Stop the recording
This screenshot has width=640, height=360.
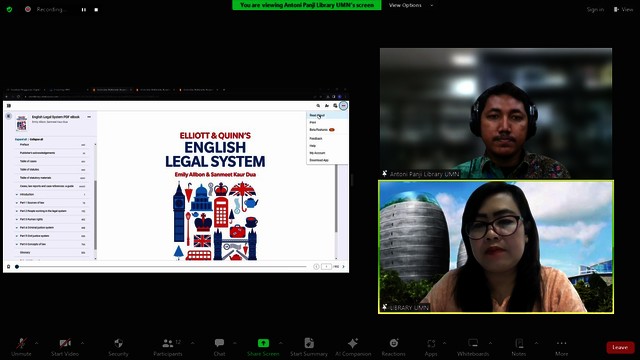click(96, 9)
